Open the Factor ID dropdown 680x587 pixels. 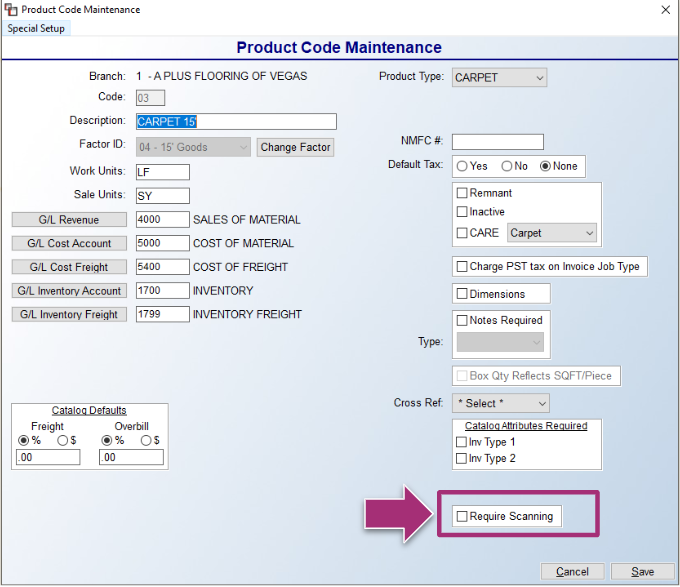193,147
